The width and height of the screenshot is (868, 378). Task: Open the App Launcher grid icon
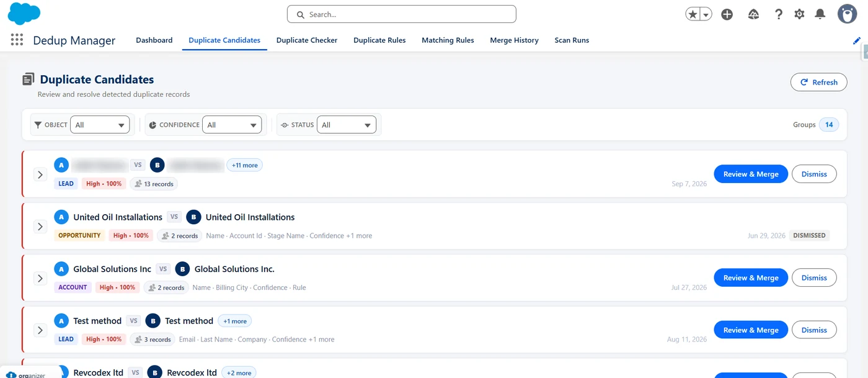(17, 40)
